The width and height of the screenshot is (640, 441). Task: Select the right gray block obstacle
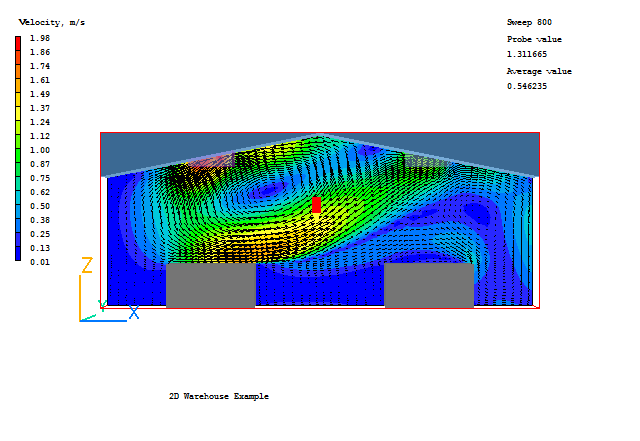tap(428, 285)
